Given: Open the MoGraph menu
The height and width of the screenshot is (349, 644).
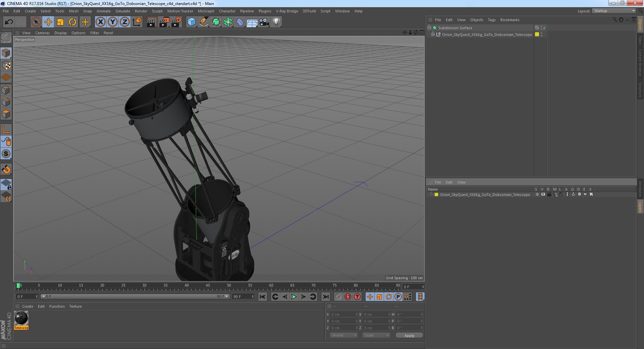Looking at the screenshot, I should [206, 11].
